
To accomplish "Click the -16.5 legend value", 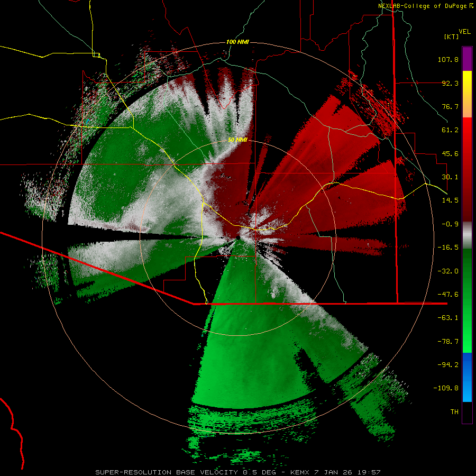I will (448, 248).
